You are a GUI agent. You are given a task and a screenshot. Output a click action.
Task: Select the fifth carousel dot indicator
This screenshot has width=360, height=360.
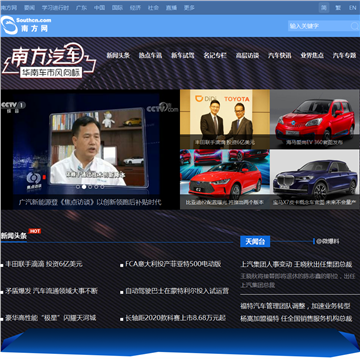coord(102,187)
